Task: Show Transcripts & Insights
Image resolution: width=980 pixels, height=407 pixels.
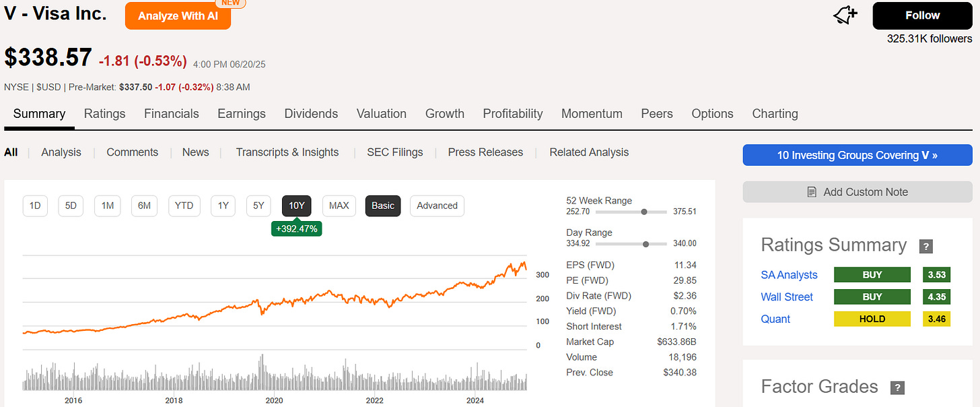Action: pyautogui.click(x=287, y=152)
